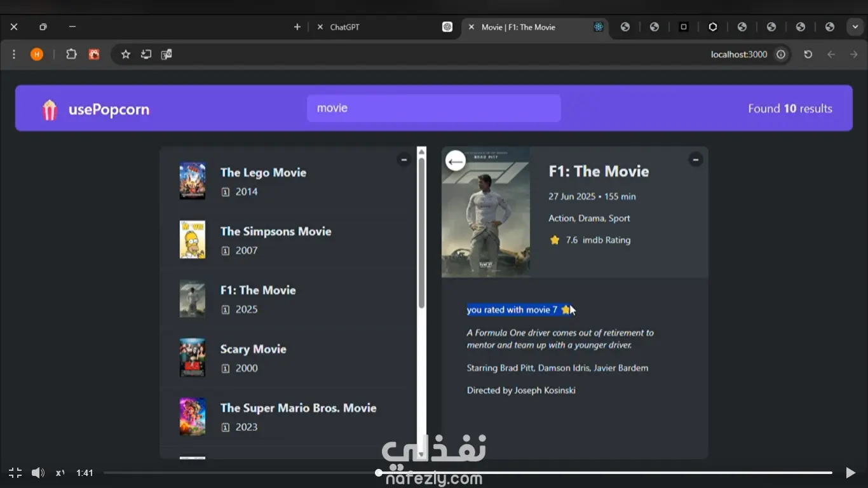The image size is (868, 488).
Task: Click the translate page icon
Action: click(x=166, y=55)
